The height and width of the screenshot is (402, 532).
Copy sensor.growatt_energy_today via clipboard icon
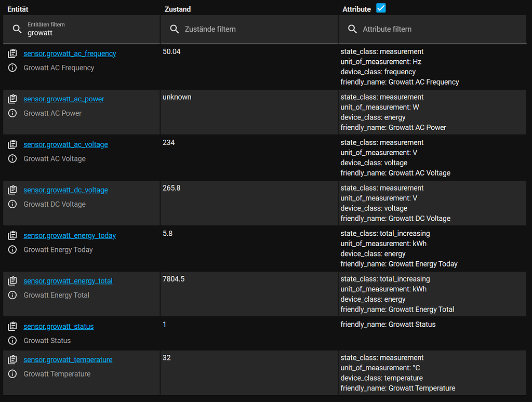pos(12,235)
